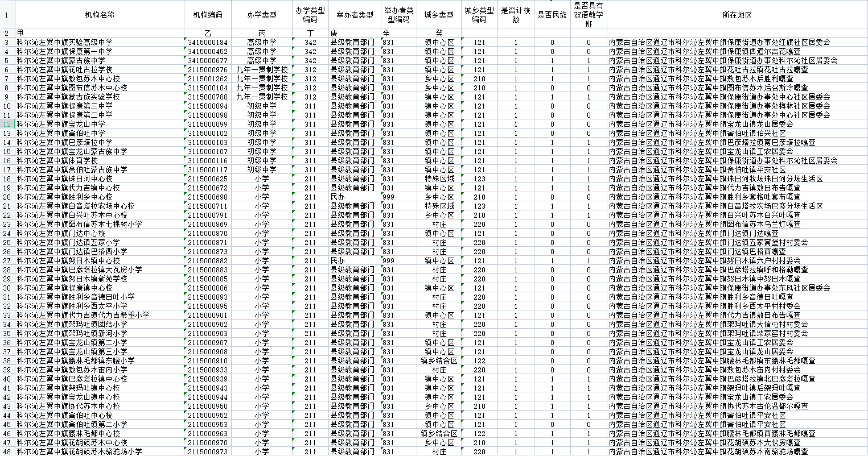Select the 镇乡结合区 cell in row 38
The width and height of the screenshot is (868, 456).
(x=439, y=360)
